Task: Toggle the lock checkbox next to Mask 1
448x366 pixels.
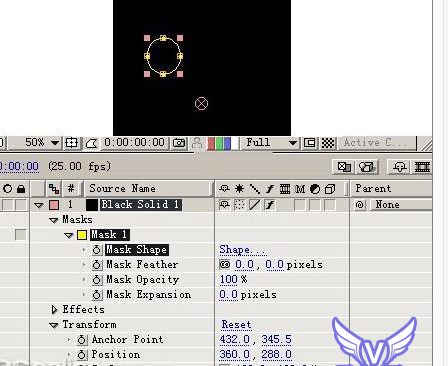Action: pos(21,235)
